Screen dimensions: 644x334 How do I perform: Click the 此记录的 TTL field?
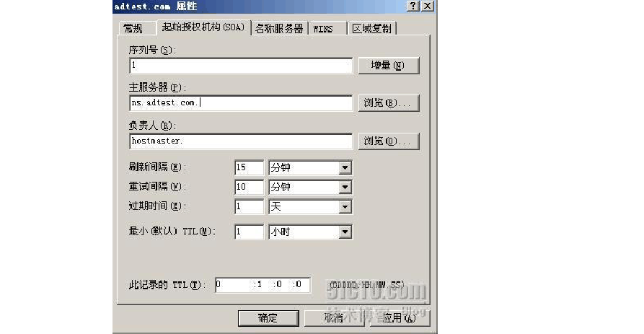click(x=262, y=284)
